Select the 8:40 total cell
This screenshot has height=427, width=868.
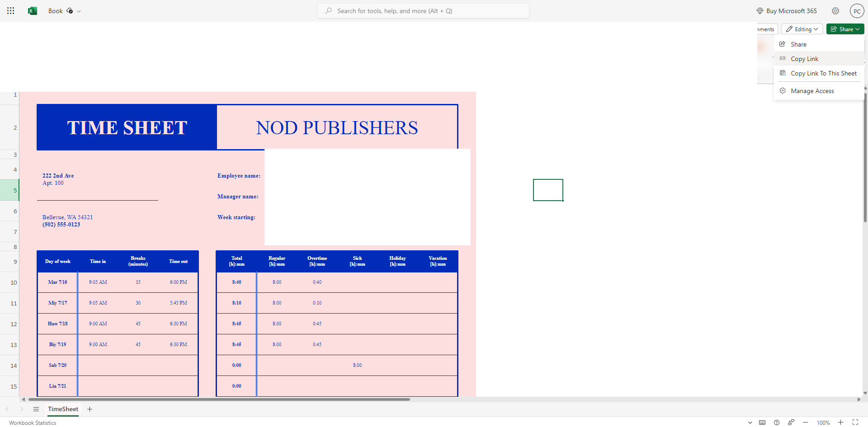point(236,282)
